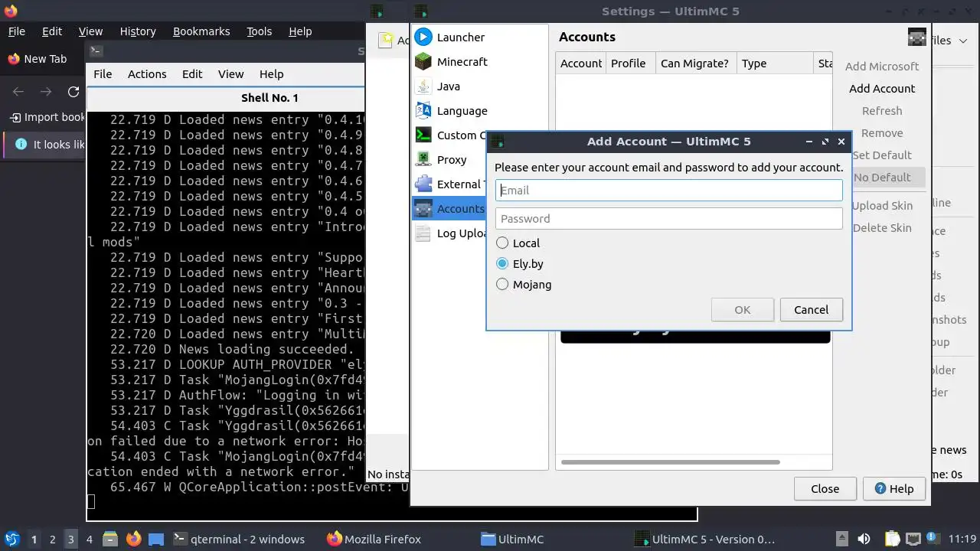
Task: Open the volume control in the system tray
Action: pyautogui.click(x=864, y=539)
